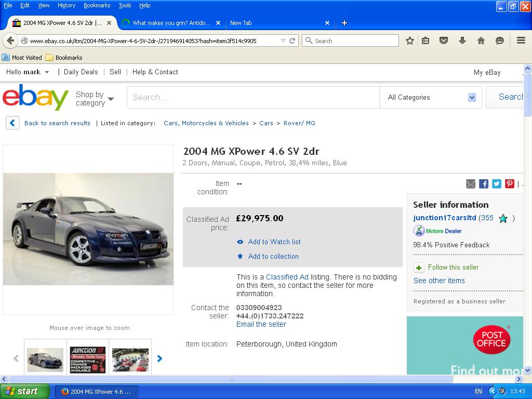
Task: Add to Watch list
Action: pyautogui.click(x=274, y=242)
